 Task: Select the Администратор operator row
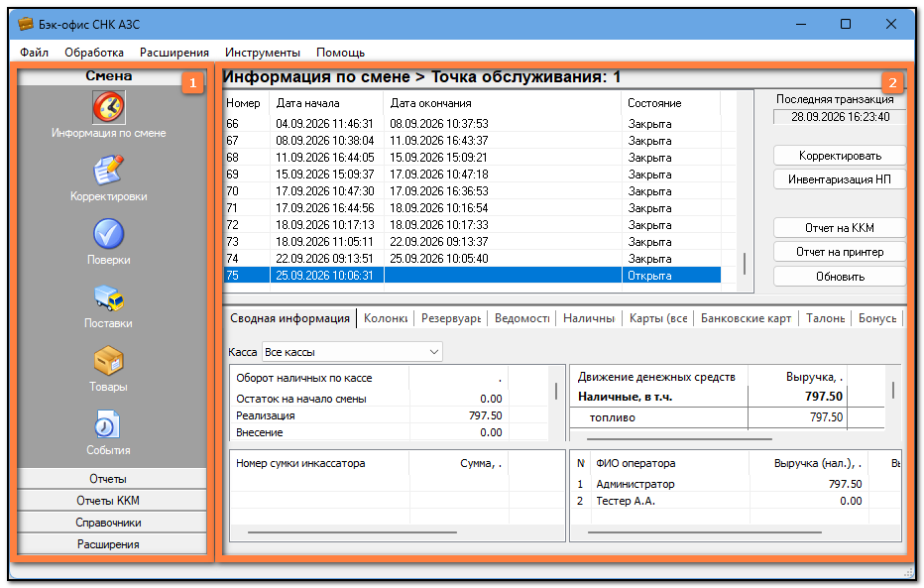coord(736,484)
